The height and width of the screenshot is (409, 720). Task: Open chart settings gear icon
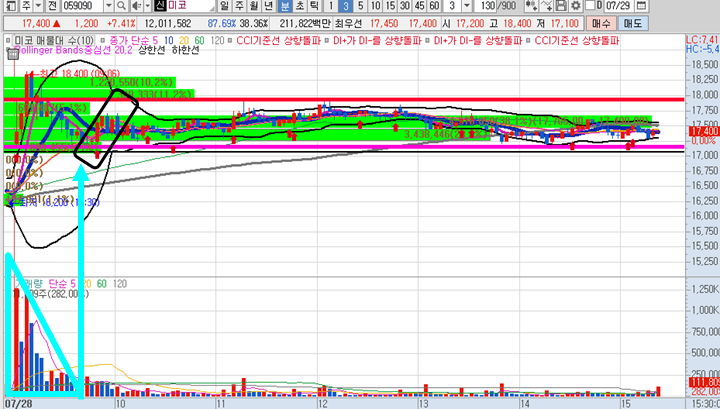575,6
